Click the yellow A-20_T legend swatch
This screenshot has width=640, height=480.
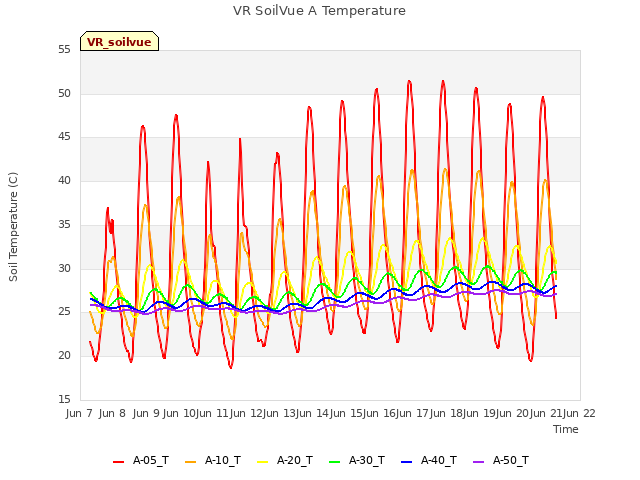point(262,462)
